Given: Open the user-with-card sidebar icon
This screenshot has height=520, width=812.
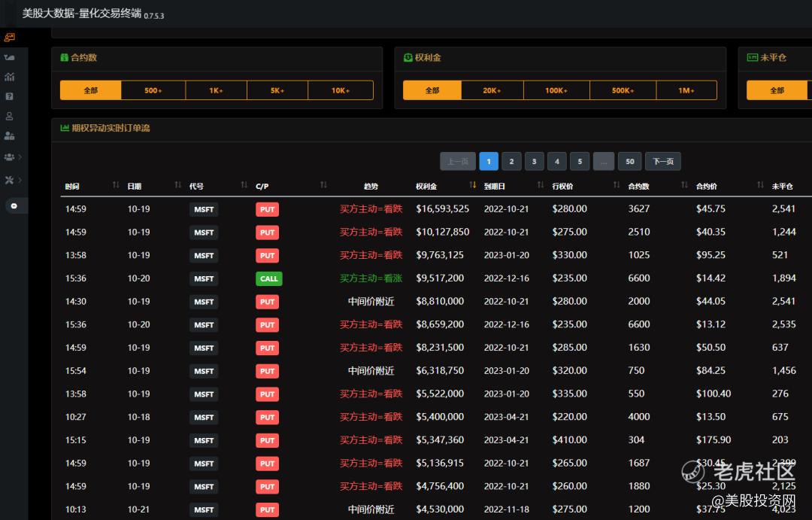Looking at the screenshot, I should [x=9, y=136].
